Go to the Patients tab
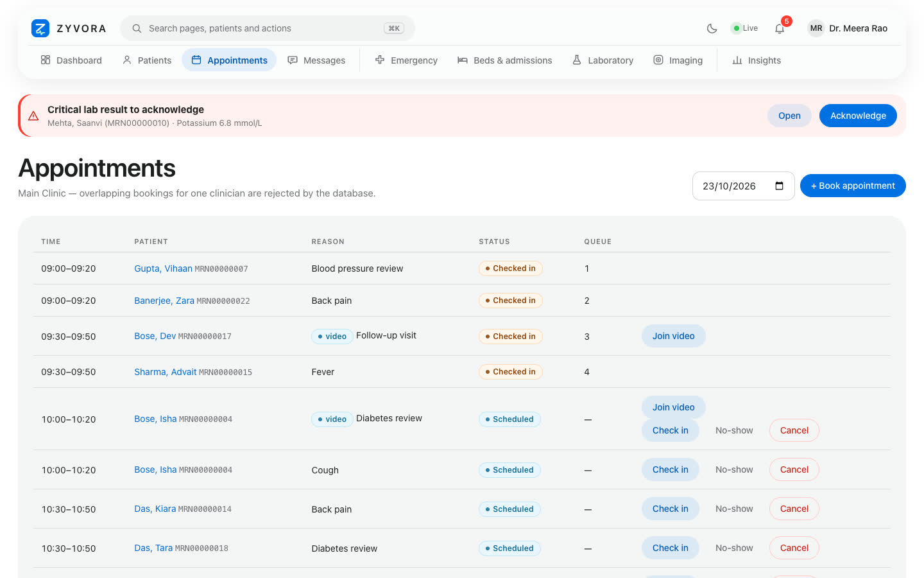 coord(147,60)
